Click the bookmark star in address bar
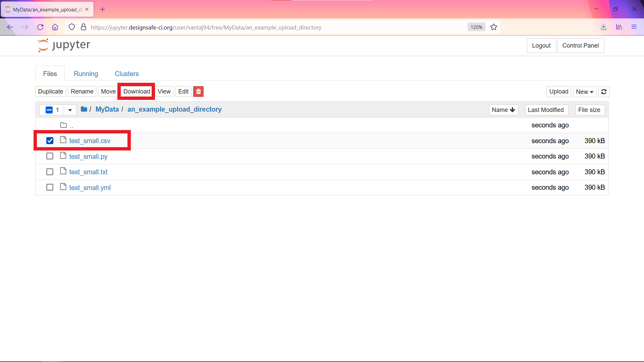 [x=493, y=27]
